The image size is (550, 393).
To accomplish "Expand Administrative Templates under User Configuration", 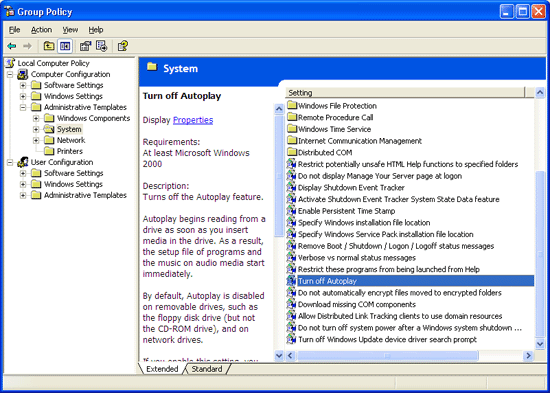I will click(x=23, y=195).
